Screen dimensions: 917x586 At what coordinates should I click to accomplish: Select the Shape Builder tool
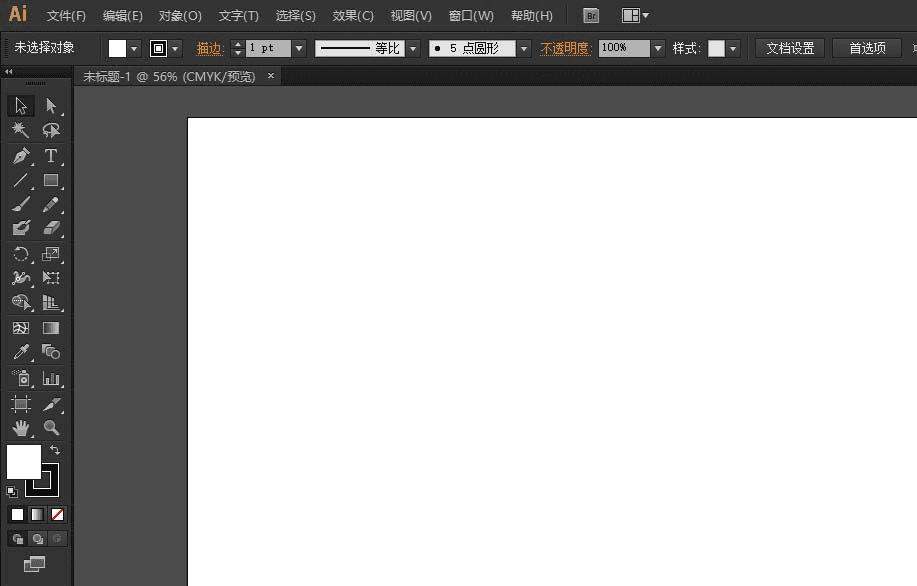(20, 302)
